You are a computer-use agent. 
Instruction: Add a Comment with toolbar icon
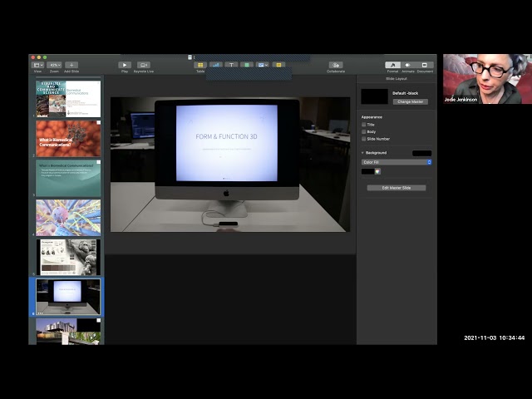tap(278, 65)
